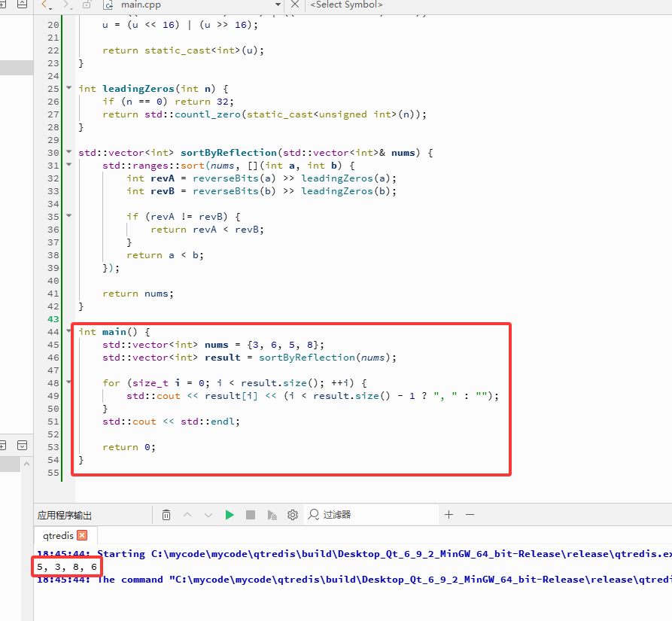Close the main.cpp document with X
This screenshot has height=621, width=672.
click(295, 5)
